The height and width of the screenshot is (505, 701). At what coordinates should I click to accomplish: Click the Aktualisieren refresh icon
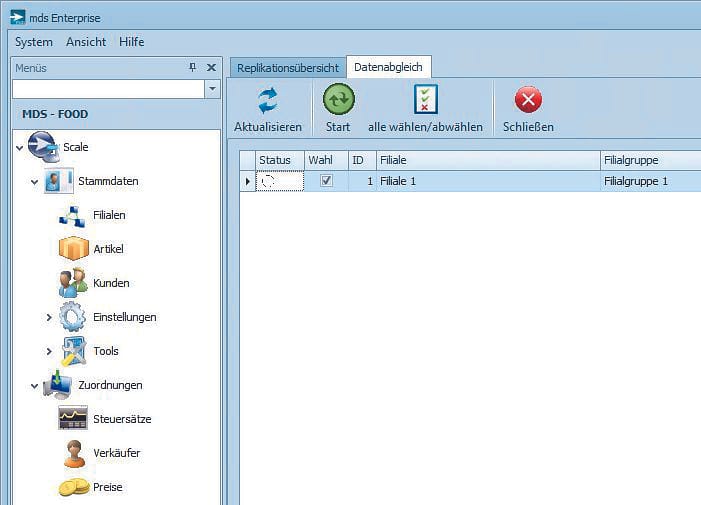267,101
